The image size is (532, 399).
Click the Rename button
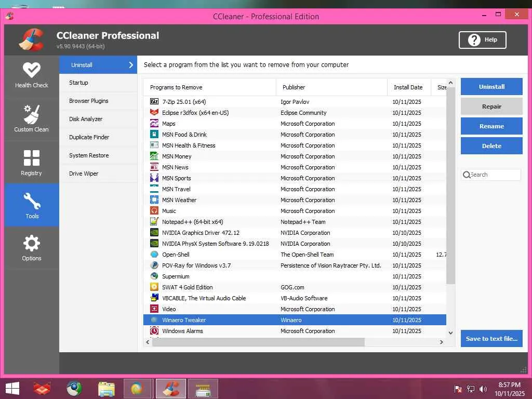pos(491,126)
